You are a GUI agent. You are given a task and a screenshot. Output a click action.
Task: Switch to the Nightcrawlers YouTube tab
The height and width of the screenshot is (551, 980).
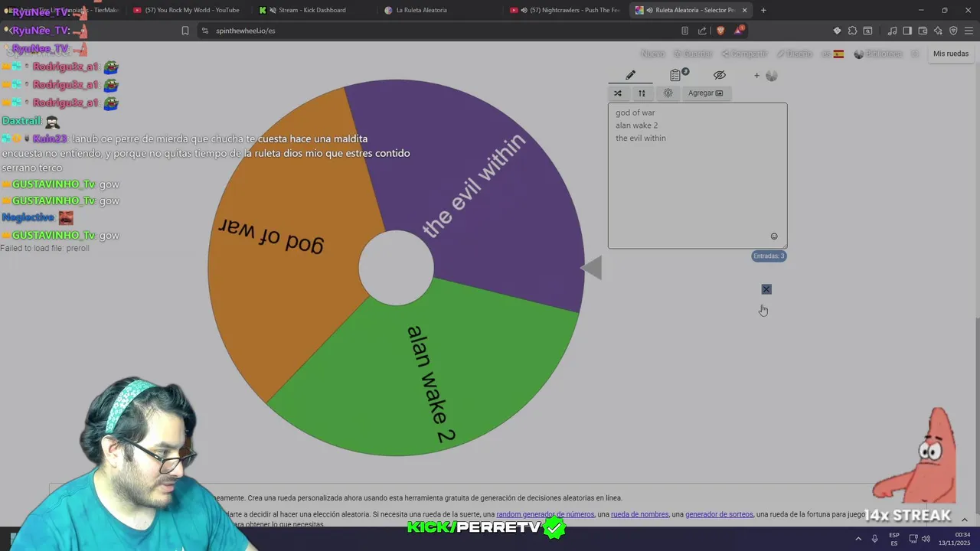coord(567,10)
